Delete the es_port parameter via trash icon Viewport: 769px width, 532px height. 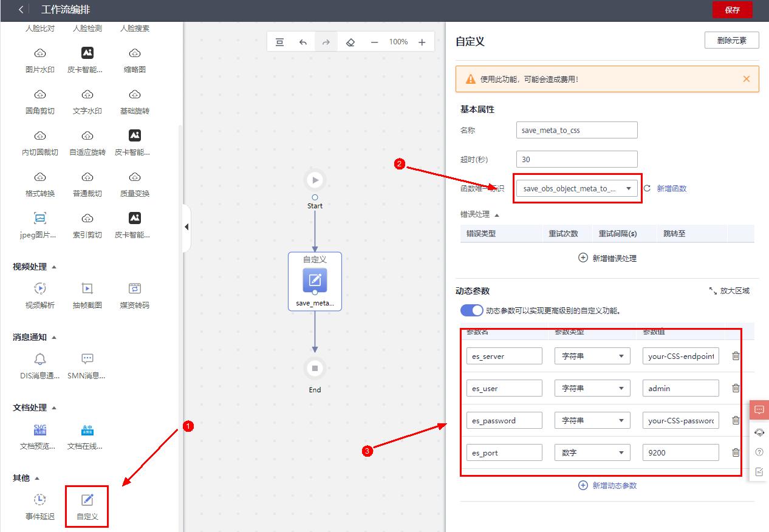pos(736,452)
